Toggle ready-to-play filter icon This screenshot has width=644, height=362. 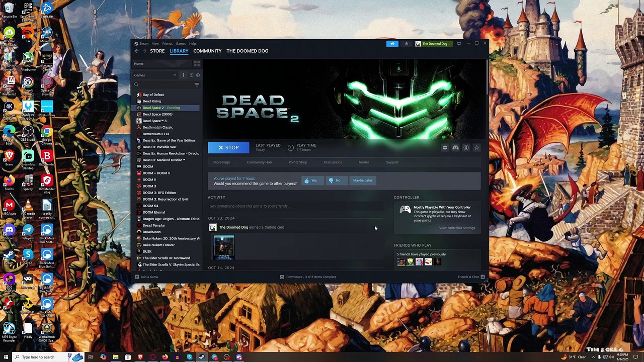(x=198, y=75)
